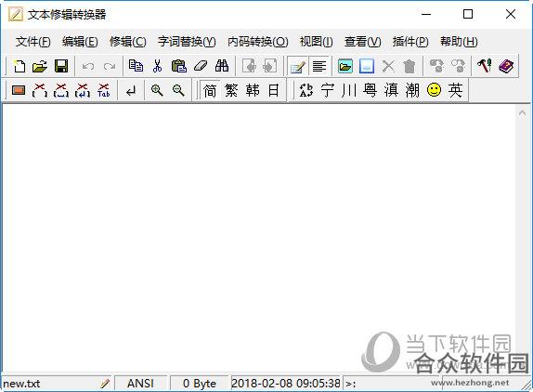Toggle the text alignment lines icon
Viewport: 533px width, 392px height.
(318, 66)
